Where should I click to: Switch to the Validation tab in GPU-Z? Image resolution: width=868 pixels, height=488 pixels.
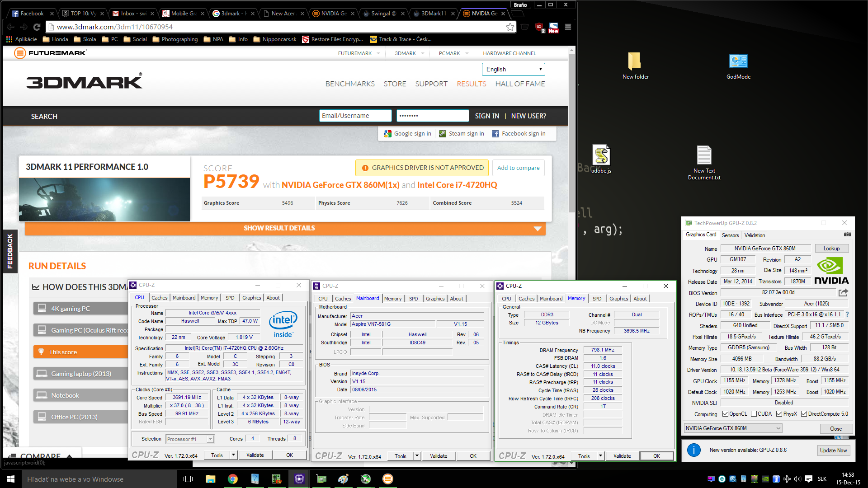[755, 235]
